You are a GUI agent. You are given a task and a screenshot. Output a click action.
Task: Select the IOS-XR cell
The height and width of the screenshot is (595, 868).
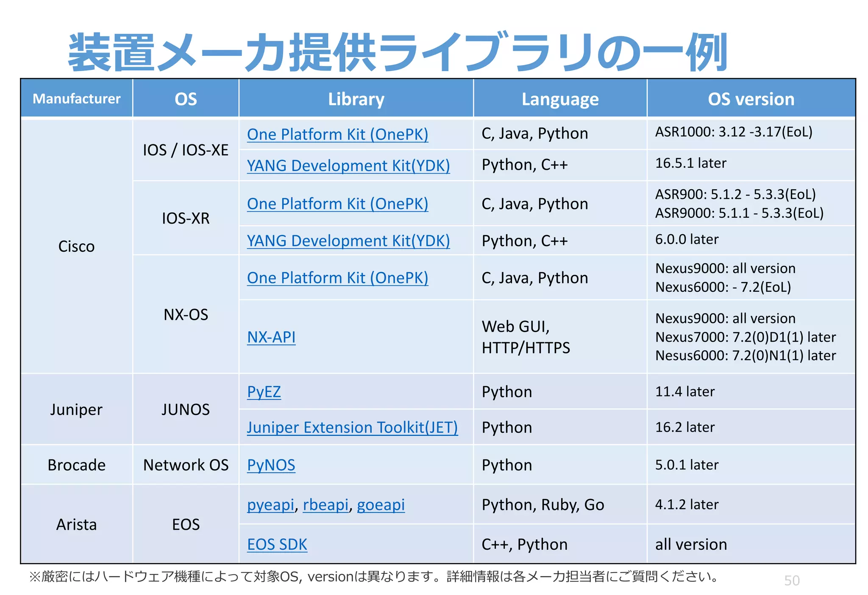(x=186, y=218)
